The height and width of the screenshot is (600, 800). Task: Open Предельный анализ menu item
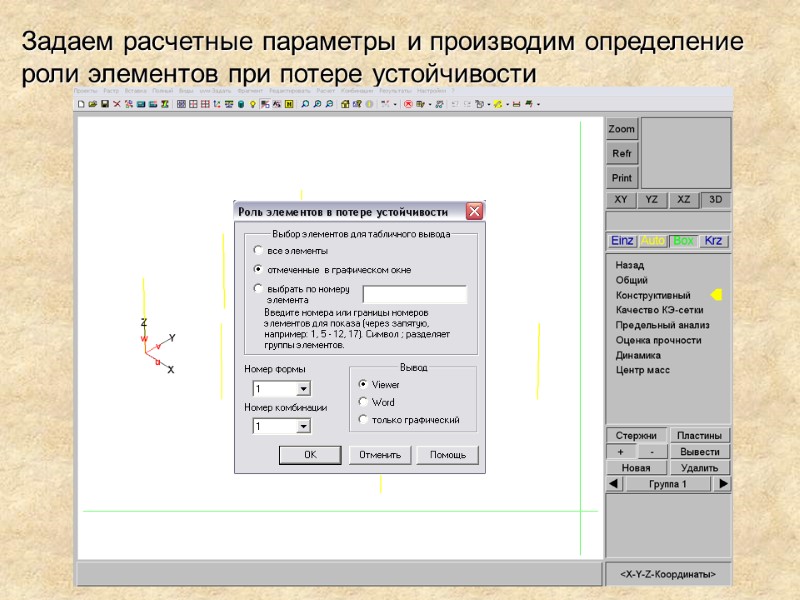pos(662,325)
